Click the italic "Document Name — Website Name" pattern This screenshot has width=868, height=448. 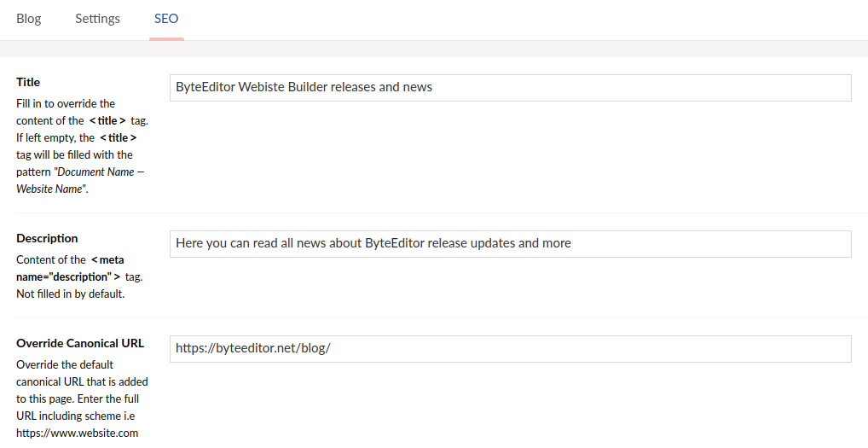pos(81,180)
